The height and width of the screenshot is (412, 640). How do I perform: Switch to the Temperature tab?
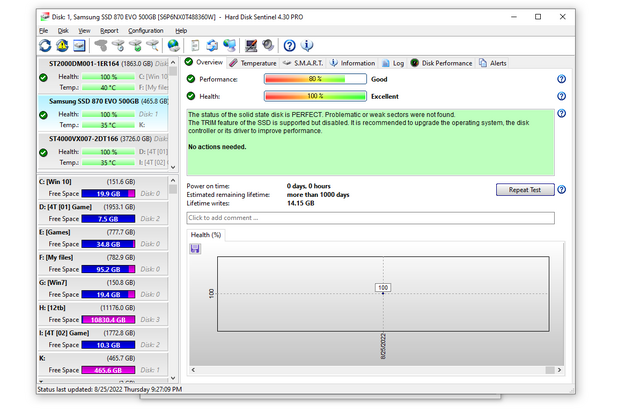tap(252, 63)
